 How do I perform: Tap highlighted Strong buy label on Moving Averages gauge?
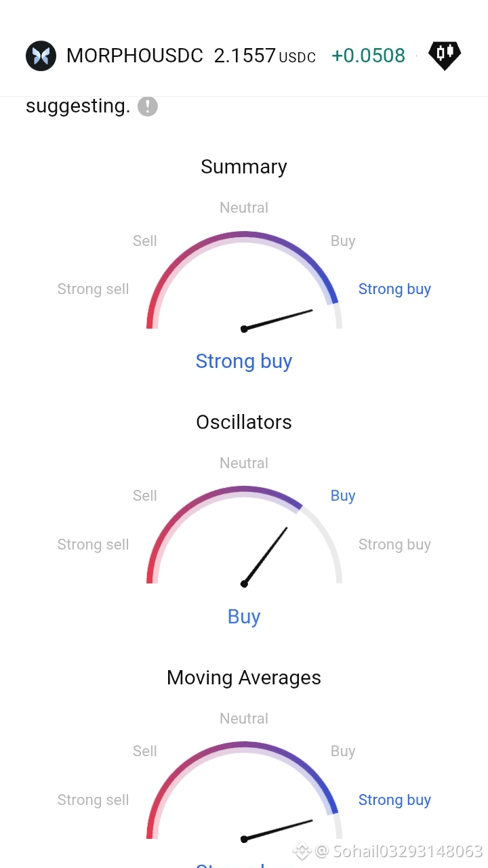tap(394, 800)
